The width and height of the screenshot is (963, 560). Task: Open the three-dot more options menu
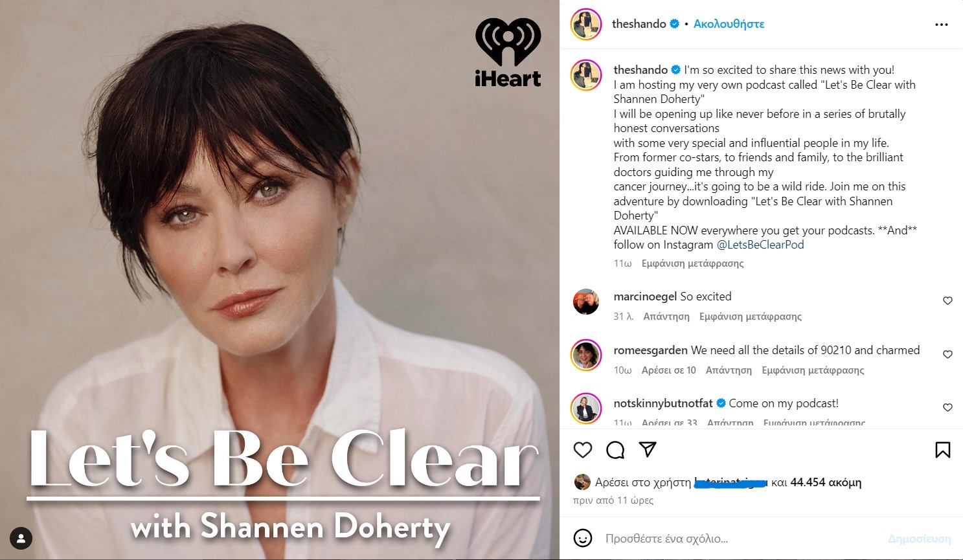[942, 25]
